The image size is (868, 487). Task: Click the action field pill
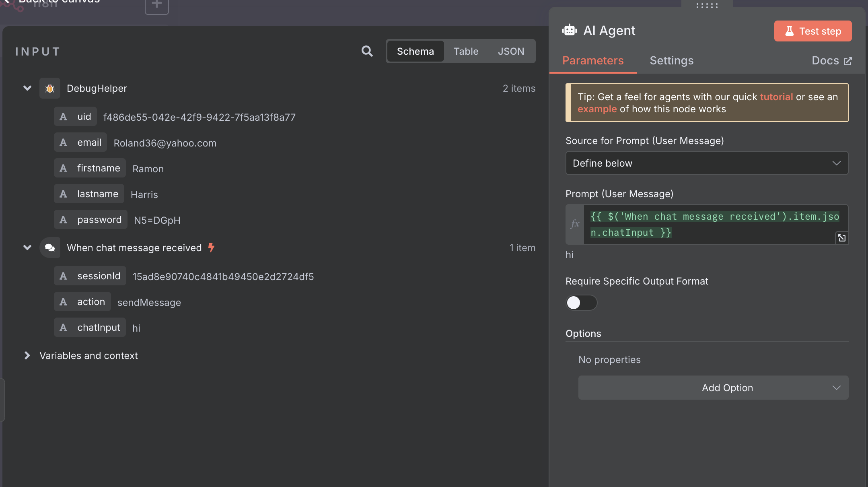82,302
